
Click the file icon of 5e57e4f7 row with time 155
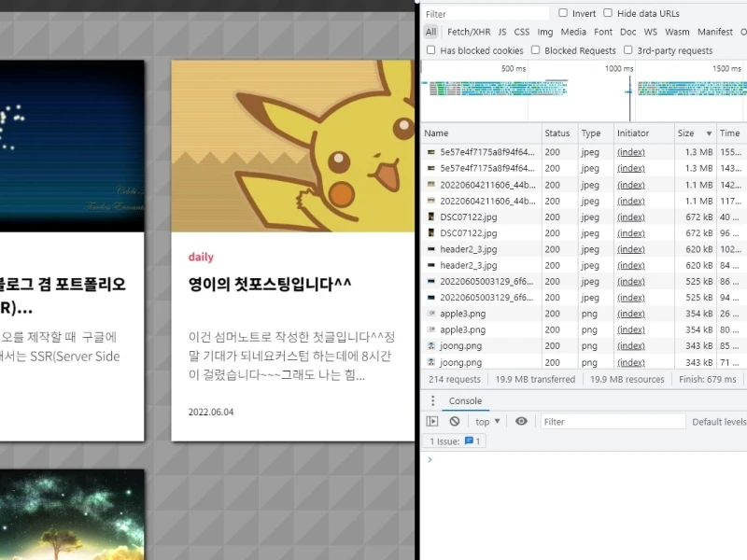pyautogui.click(x=431, y=152)
